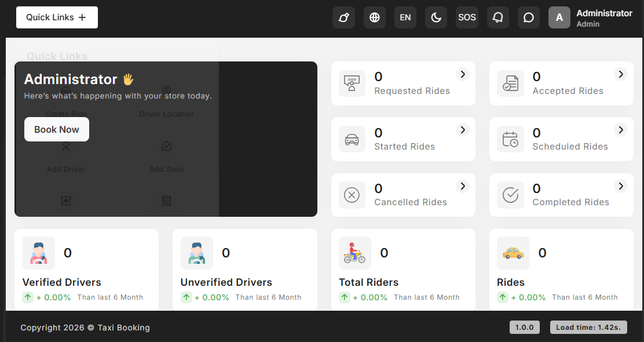Open the Administrator profile menu

tap(591, 17)
